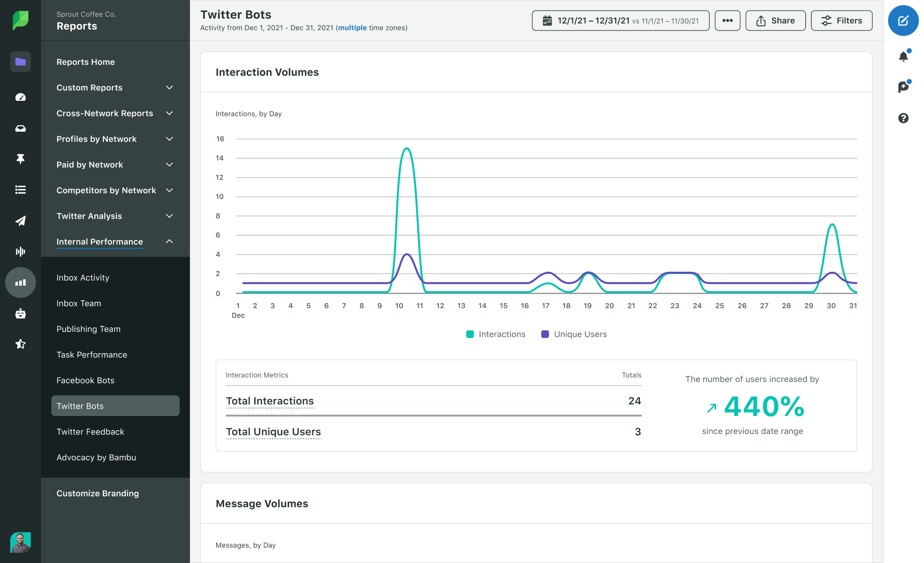Click the Dec 10 interactions peak

[407, 148]
